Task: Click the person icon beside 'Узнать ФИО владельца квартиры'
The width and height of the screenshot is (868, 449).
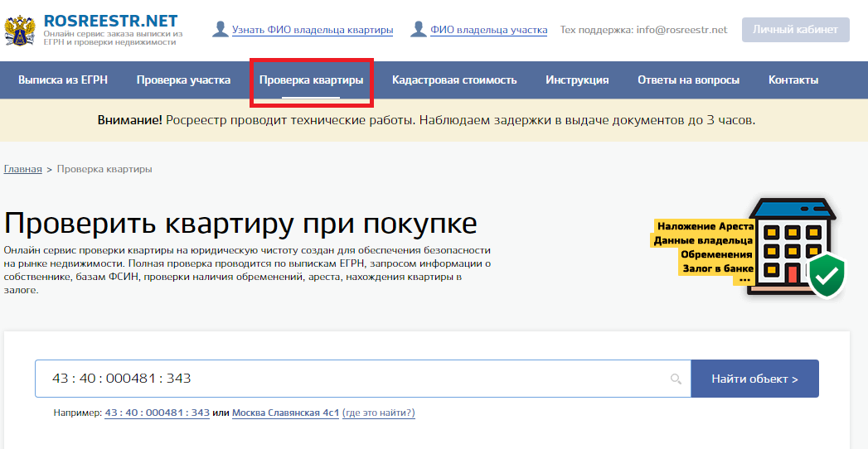Action: pos(221,29)
